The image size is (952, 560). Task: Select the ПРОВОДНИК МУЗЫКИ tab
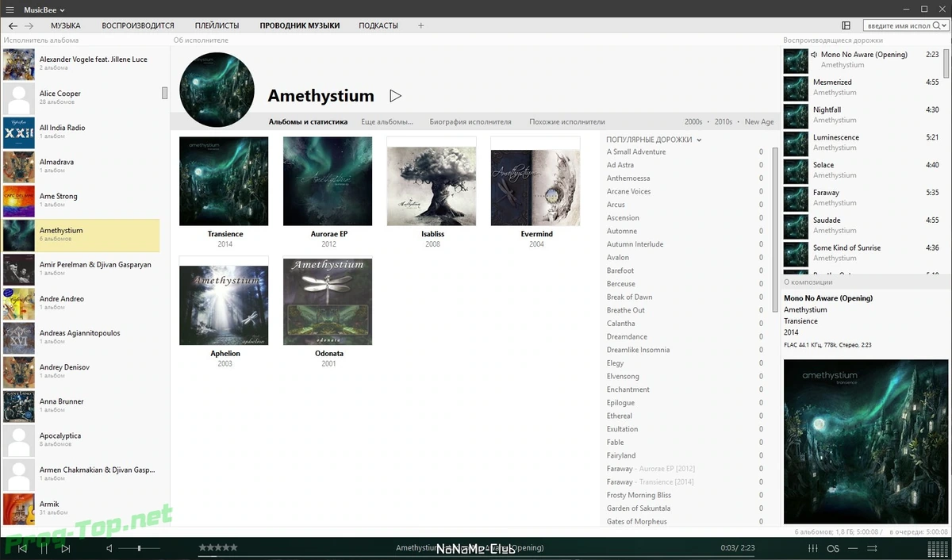click(x=300, y=25)
